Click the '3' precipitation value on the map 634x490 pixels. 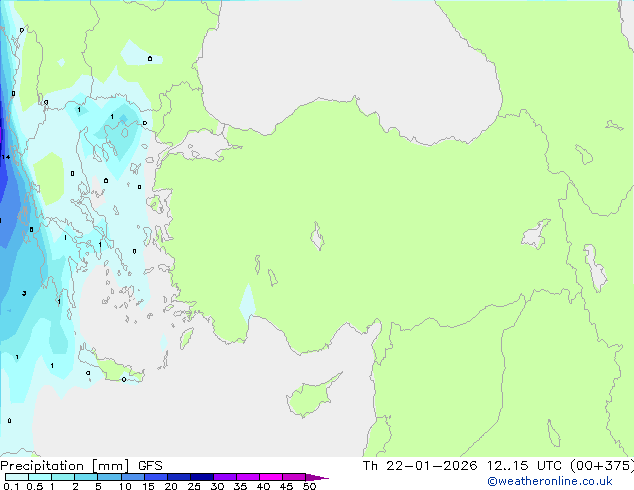point(24,293)
